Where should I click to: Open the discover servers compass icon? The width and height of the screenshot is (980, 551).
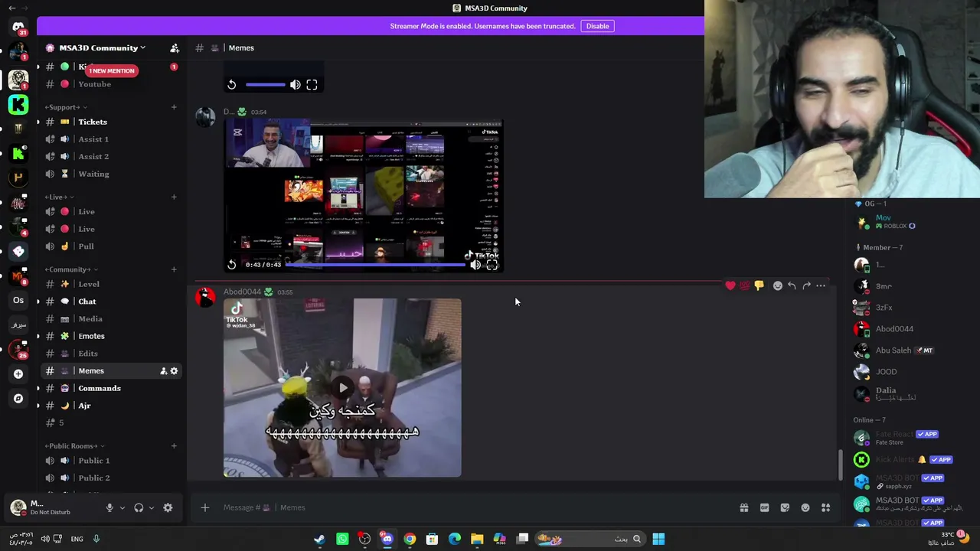(18, 398)
